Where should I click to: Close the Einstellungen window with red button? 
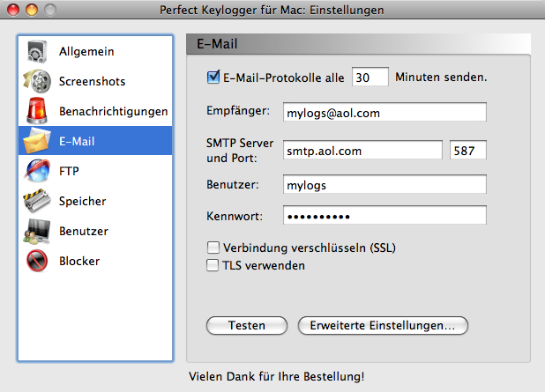pyautogui.click(x=13, y=10)
